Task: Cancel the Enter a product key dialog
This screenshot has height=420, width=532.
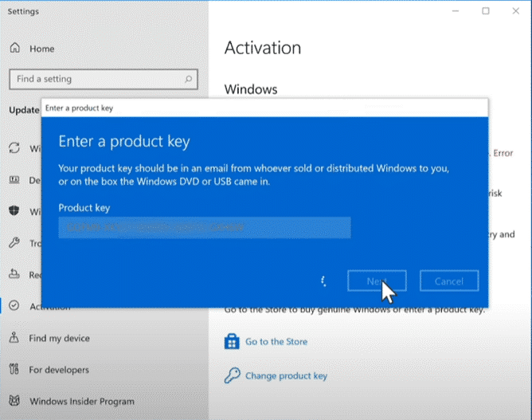Action: [x=448, y=281]
